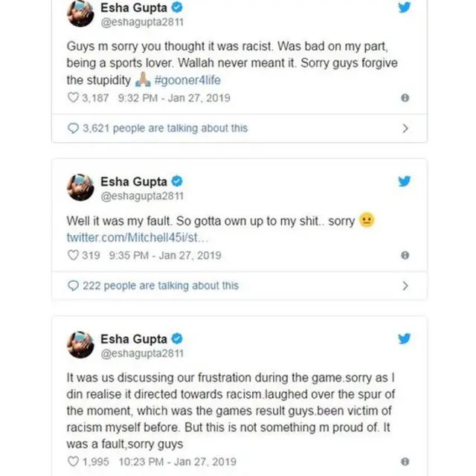Click the Twitter bird icon on second tweet
The width and height of the screenshot is (476, 476).
[x=405, y=181]
